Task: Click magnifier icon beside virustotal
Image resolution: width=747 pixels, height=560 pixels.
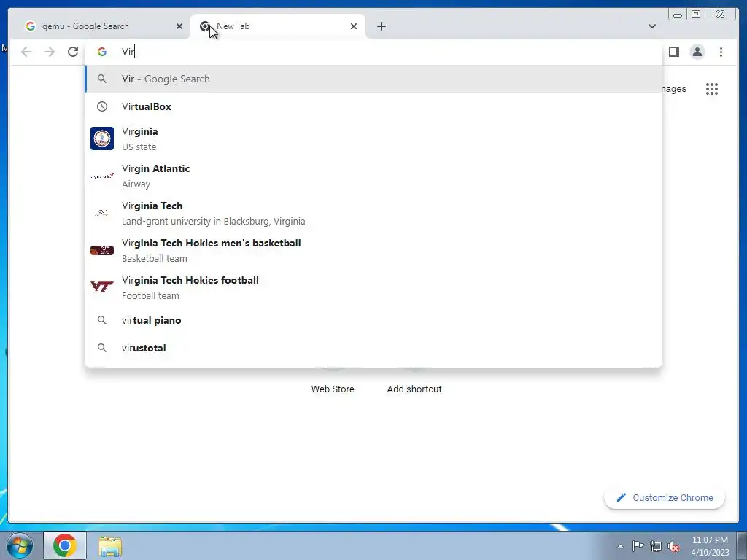Action: (x=102, y=348)
